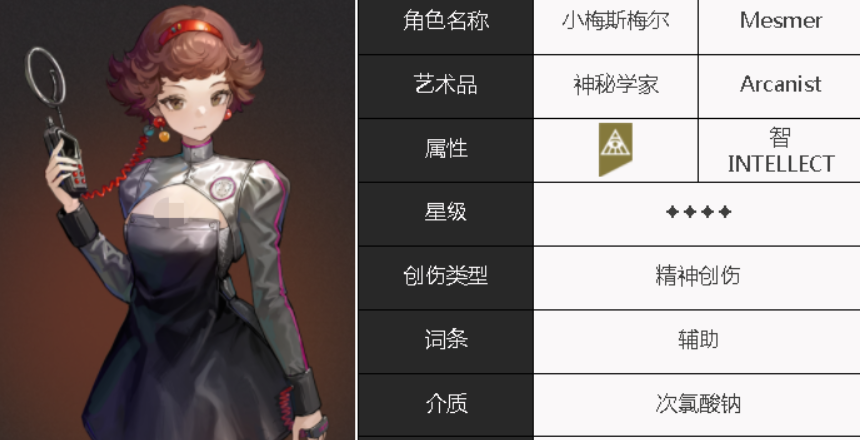The height and width of the screenshot is (440, 861).
Task: Click the Intellect afflatus triangle eye icon
Action: coord(615,149)
